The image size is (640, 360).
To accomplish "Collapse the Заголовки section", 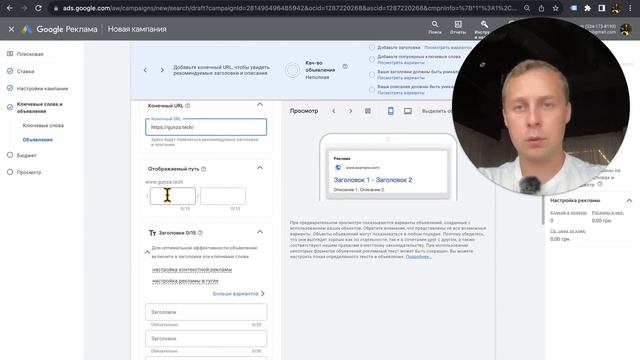I will [x=260, y=232].
